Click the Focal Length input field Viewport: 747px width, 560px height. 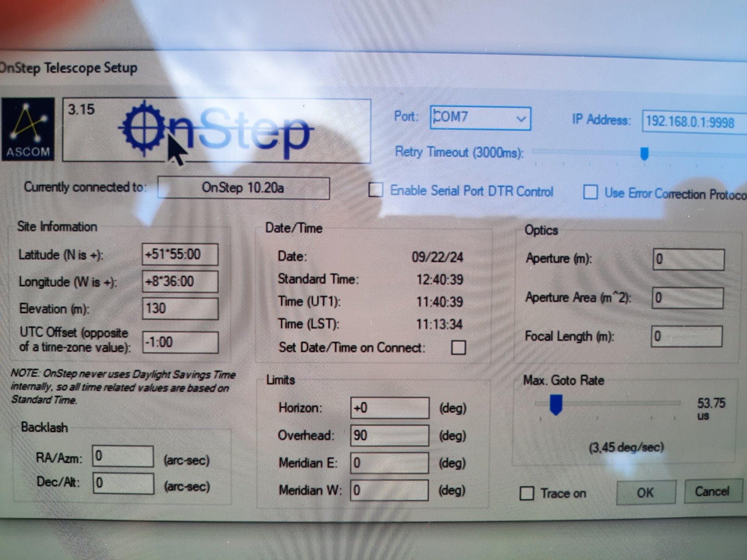point(687,336)
